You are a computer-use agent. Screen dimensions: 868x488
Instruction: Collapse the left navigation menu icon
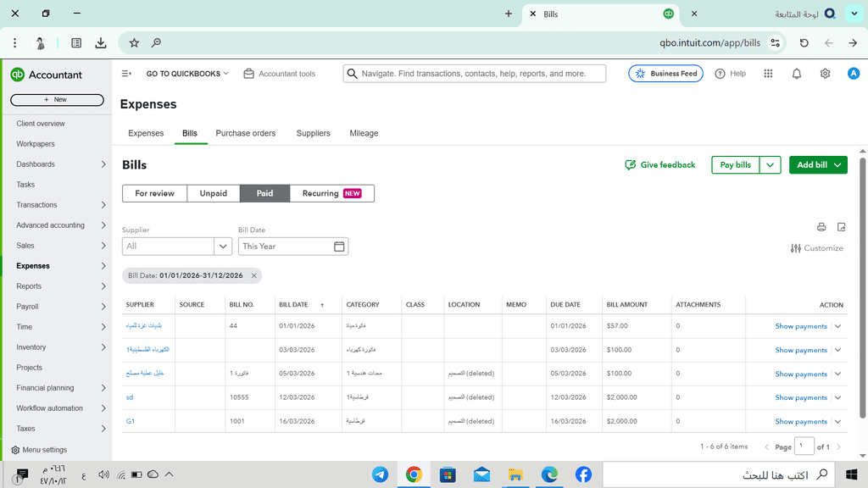[x=126, y=74]
